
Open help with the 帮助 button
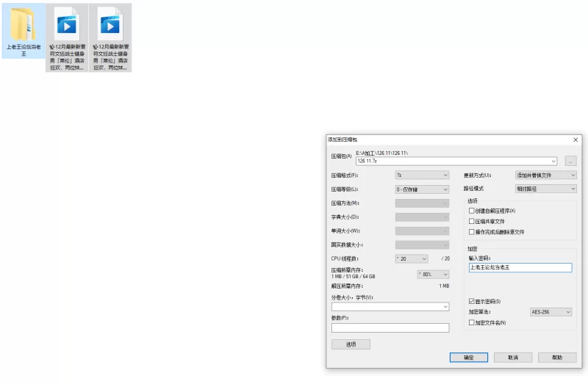557,358
